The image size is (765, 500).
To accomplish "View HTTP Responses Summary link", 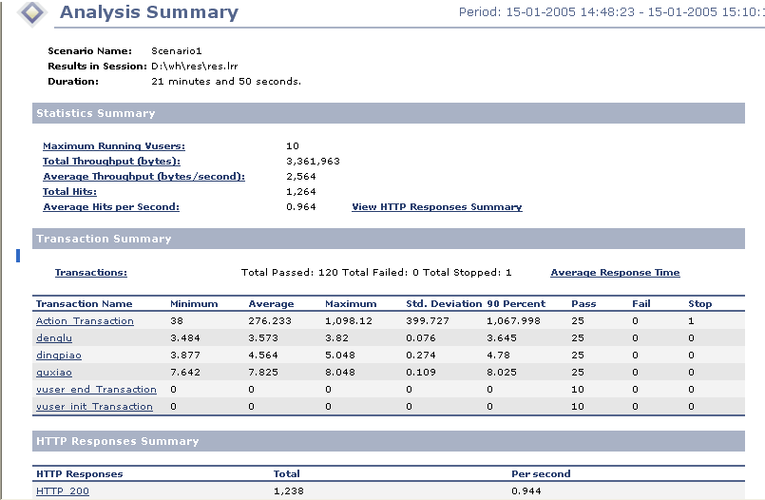I will click(x=436, y=207).
